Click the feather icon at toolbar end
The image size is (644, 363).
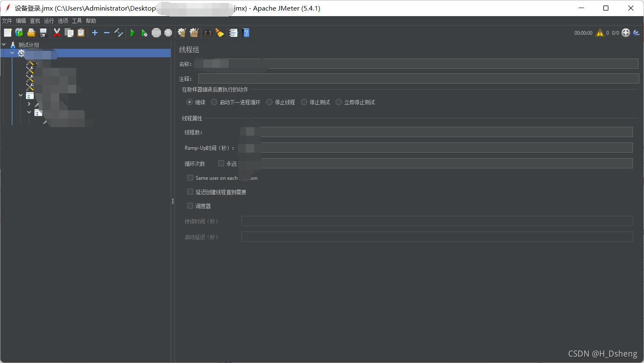point(636,33)
